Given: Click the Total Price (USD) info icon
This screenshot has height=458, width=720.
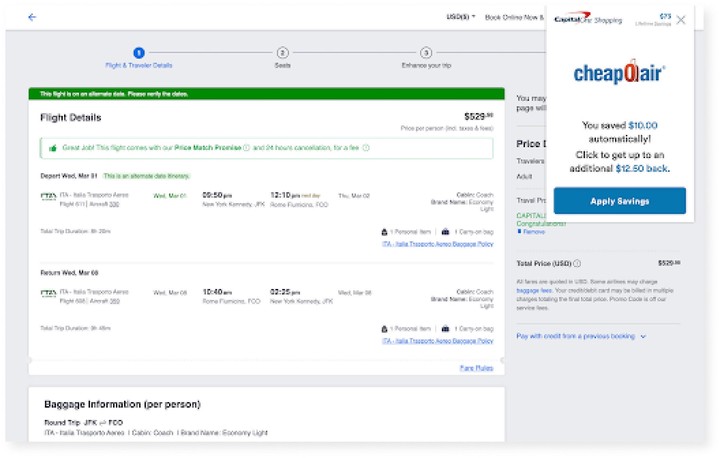Looking at the screenshot, I should [577, 263].
